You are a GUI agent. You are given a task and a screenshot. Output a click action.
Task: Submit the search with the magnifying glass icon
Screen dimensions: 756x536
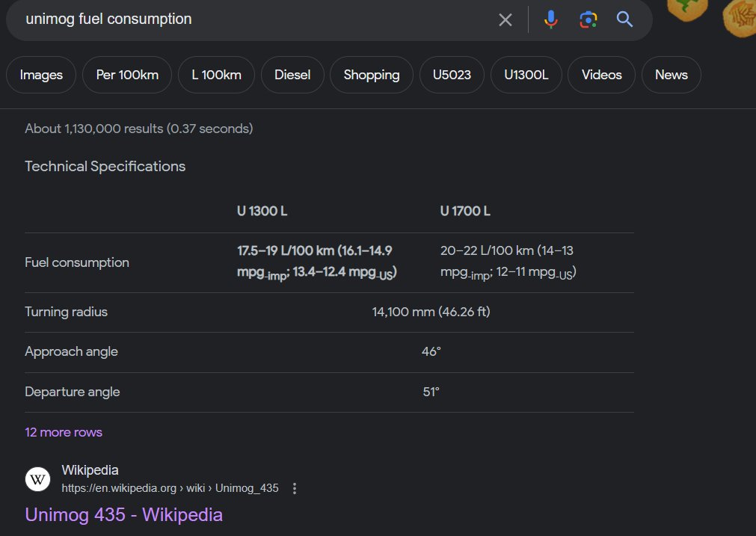(x=624, y=19)
